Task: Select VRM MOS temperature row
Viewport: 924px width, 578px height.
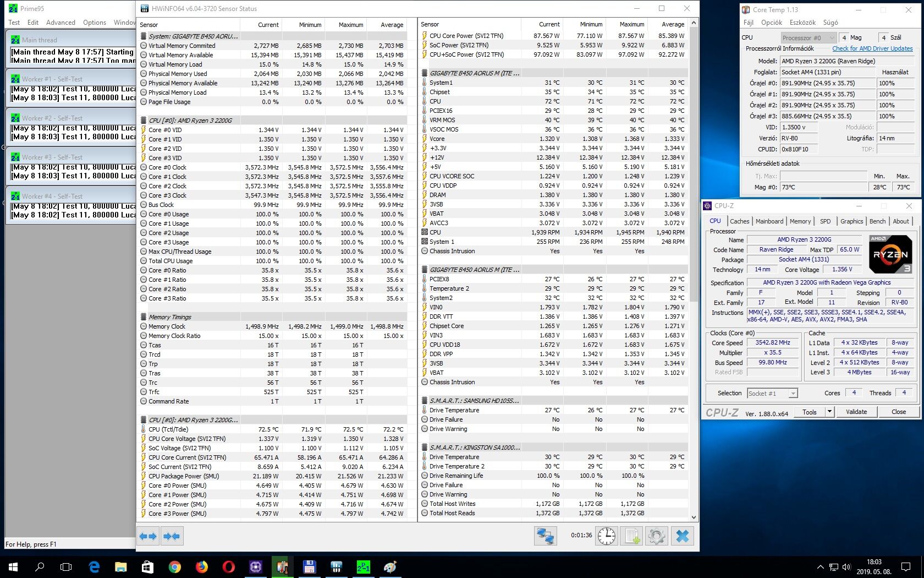Action: (x=554, y=120)
